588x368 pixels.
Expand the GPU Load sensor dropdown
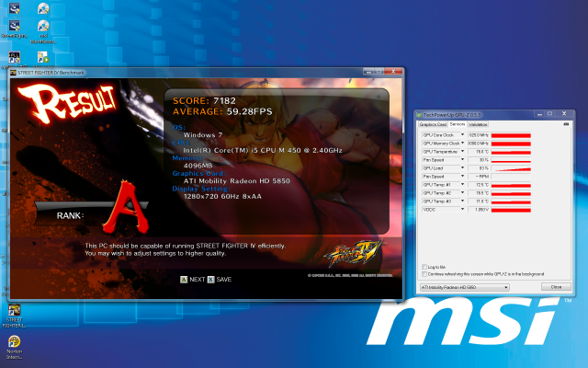[462, 167]
